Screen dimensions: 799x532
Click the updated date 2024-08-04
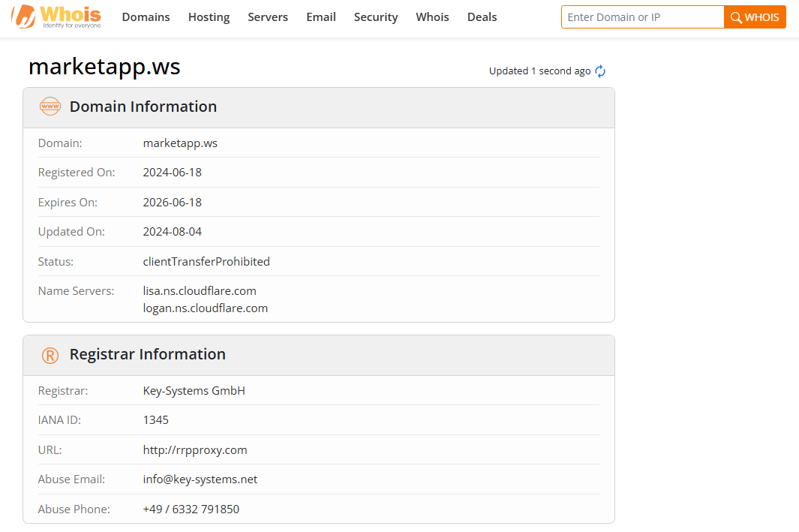(173, 231)
